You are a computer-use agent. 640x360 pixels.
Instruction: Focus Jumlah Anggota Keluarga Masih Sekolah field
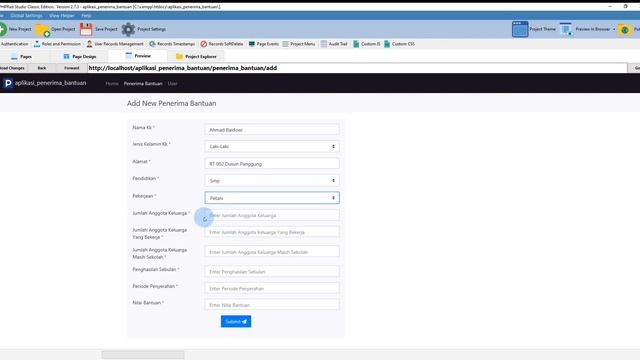(x=272, y=252)
